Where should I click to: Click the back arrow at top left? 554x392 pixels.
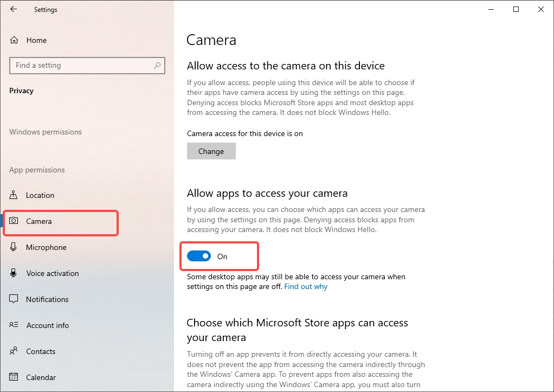tap(13, 9)
